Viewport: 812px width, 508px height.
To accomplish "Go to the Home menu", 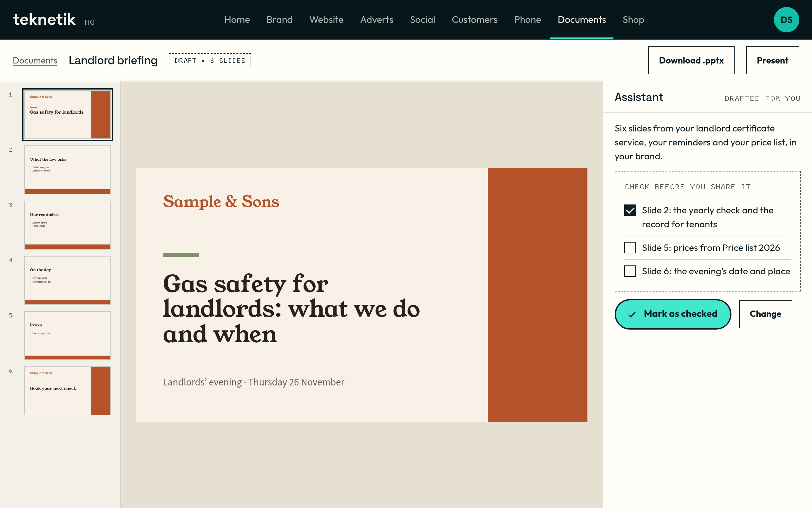I will (x=237, y=20).
